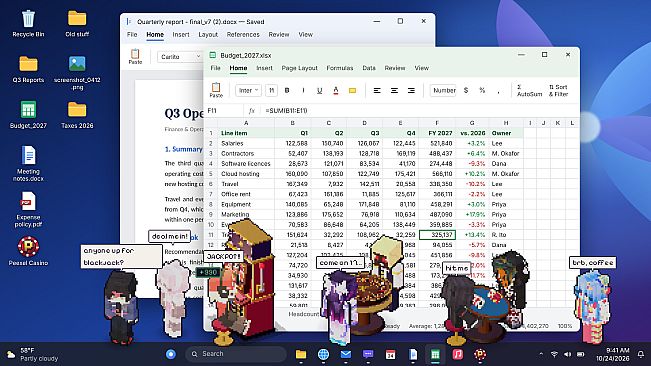Image resolution: width=651 pixels, height=366 pixels.
Task: Open the Taxes 2026 folder
Action: [77, 115]
